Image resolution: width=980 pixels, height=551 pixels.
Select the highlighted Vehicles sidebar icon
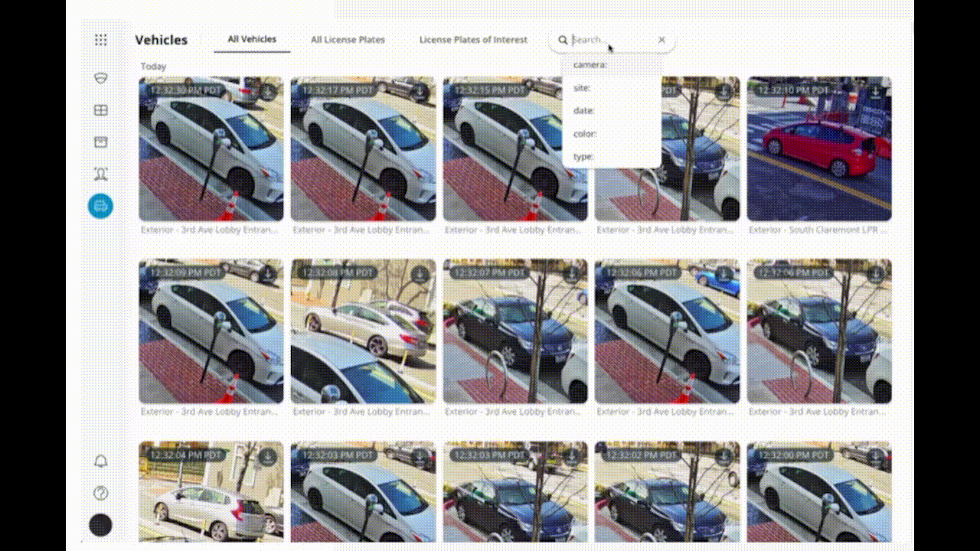(x=100, y=206)
